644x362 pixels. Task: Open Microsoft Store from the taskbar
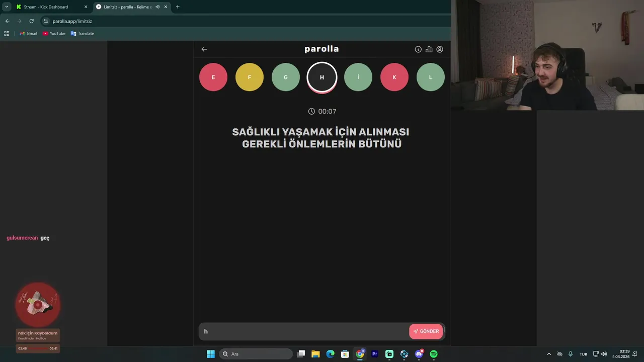(x=345, y=354)
